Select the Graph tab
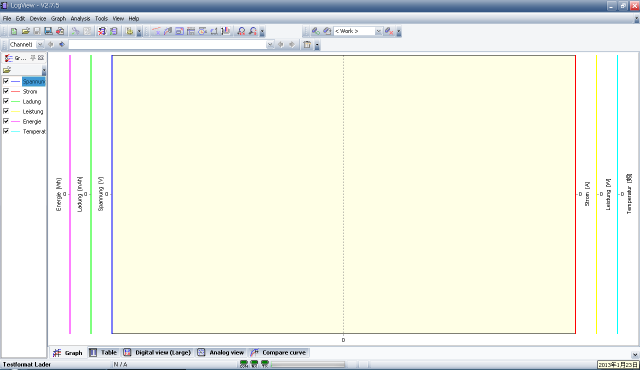 pyautogui.click(x=68, y=352)
